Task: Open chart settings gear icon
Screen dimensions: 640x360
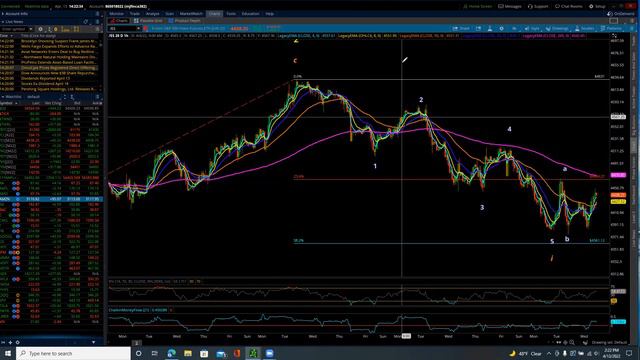Action: pos(502,29)
